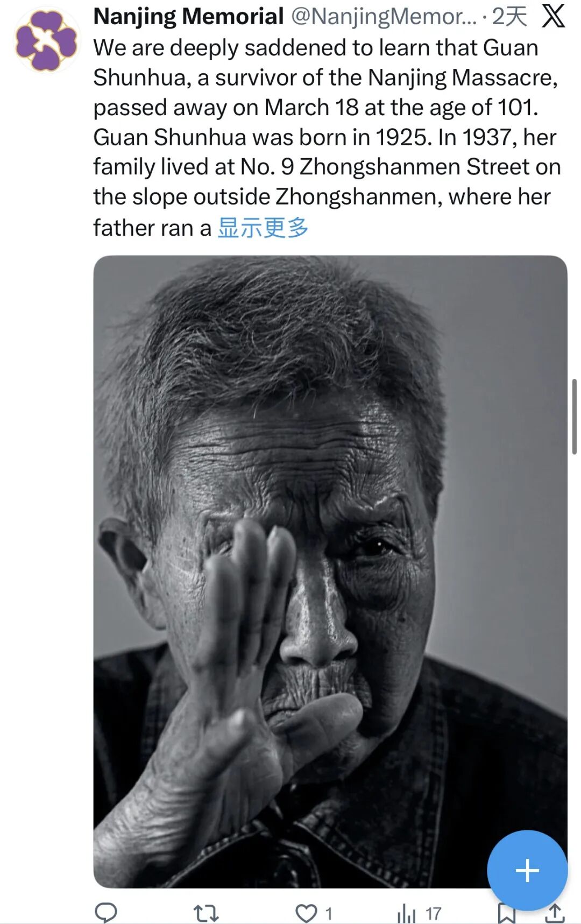Screen dimensions: 581x924
Task: Open the Nanjing Memorial profile avatar
Action: coord(46,40)
